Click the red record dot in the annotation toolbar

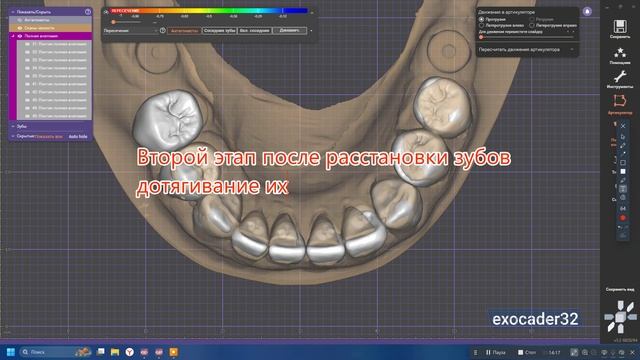[x=623, y=218]
